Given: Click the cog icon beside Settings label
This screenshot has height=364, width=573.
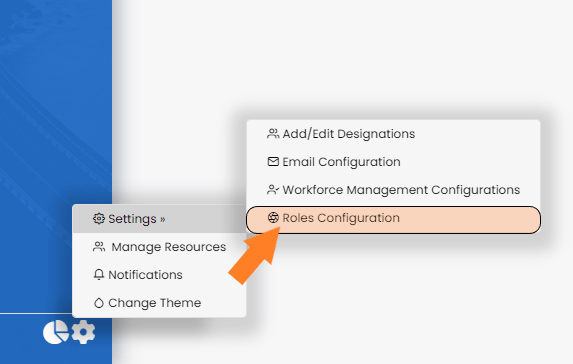Looking at the screenshot, I should pos(99,219).
